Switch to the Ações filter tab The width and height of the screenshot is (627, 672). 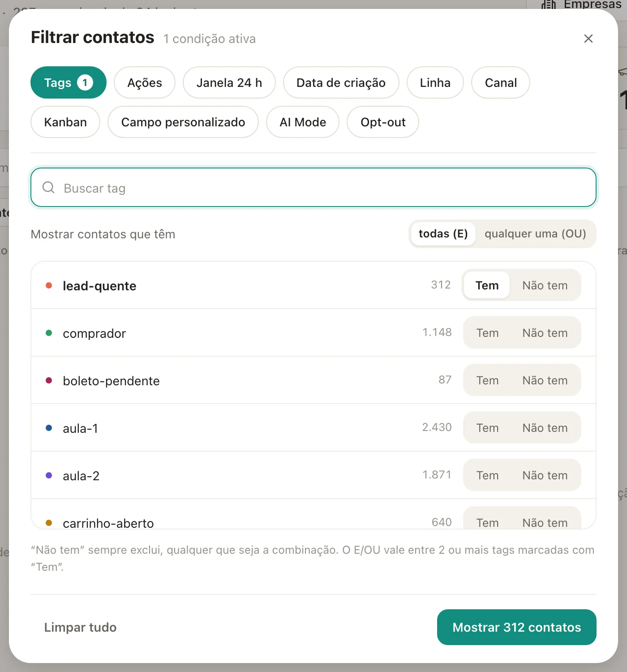click(x=145, y=82)
